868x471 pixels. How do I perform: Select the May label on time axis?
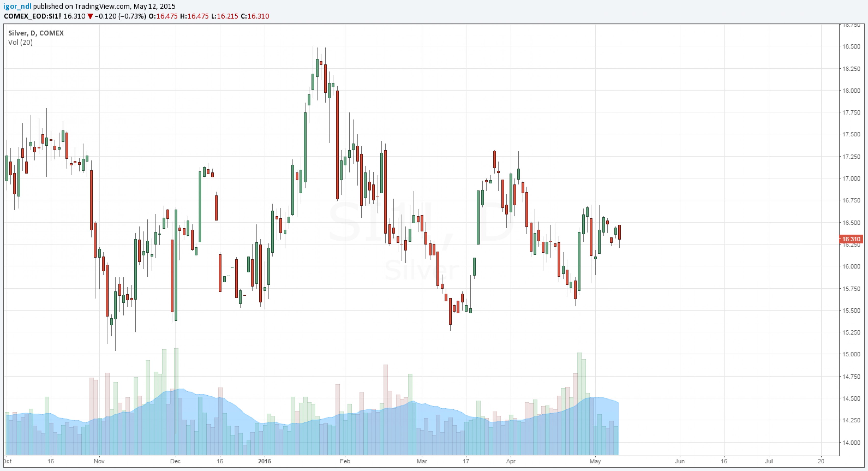[x=595, y=461]
